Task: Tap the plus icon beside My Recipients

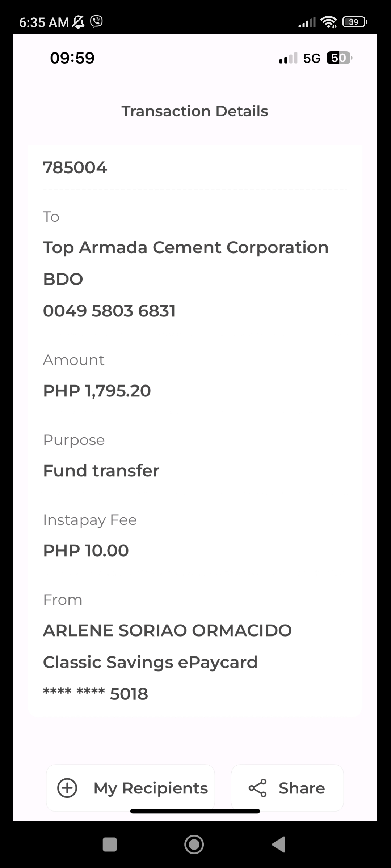Action: pyautogui.click(x=67, y=788)
